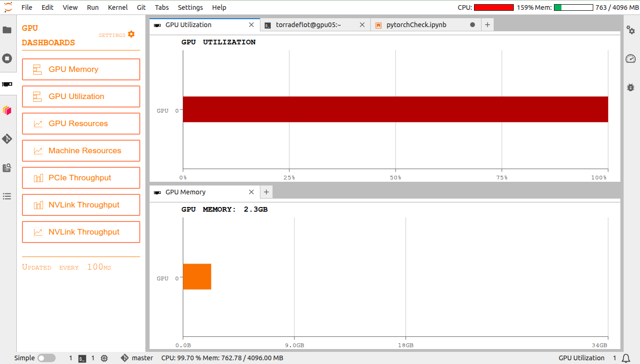Open the Kernel menu
Image resolution: width=640 pixels, height=364 pixels.
[117, 7]
